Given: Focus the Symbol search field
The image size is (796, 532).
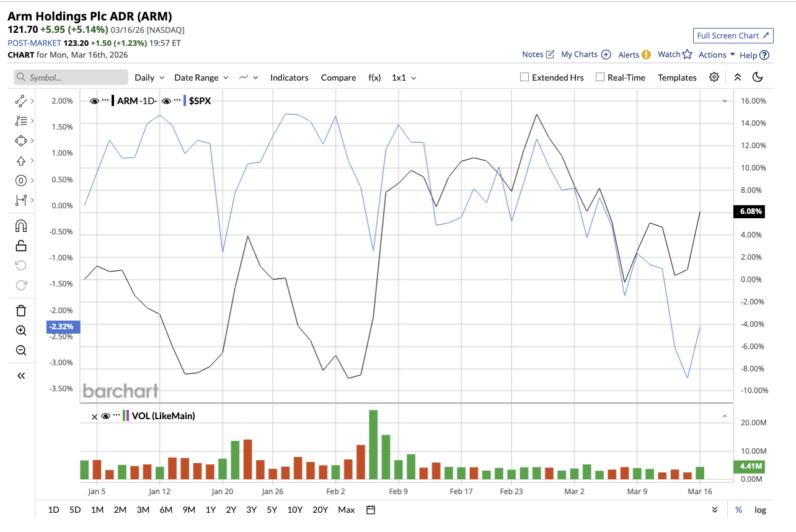Looking at the screenshot, I should pos(71,78).
